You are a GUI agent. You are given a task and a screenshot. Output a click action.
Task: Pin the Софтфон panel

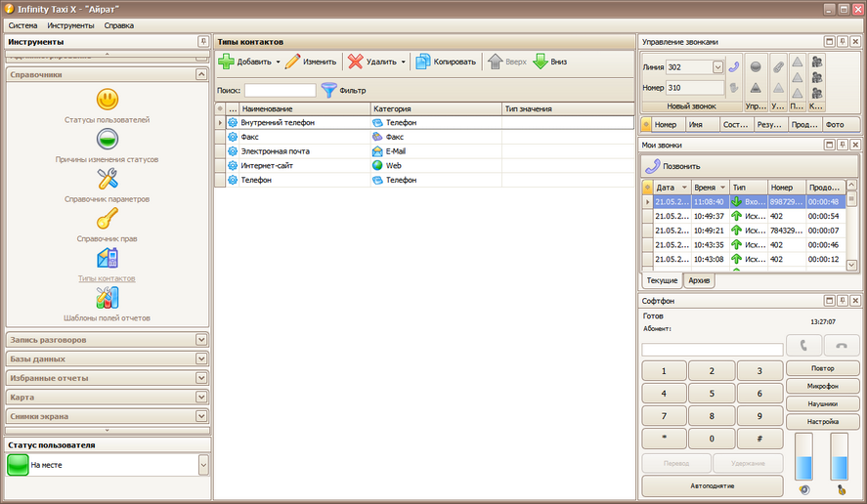click(x=843, y=301)
